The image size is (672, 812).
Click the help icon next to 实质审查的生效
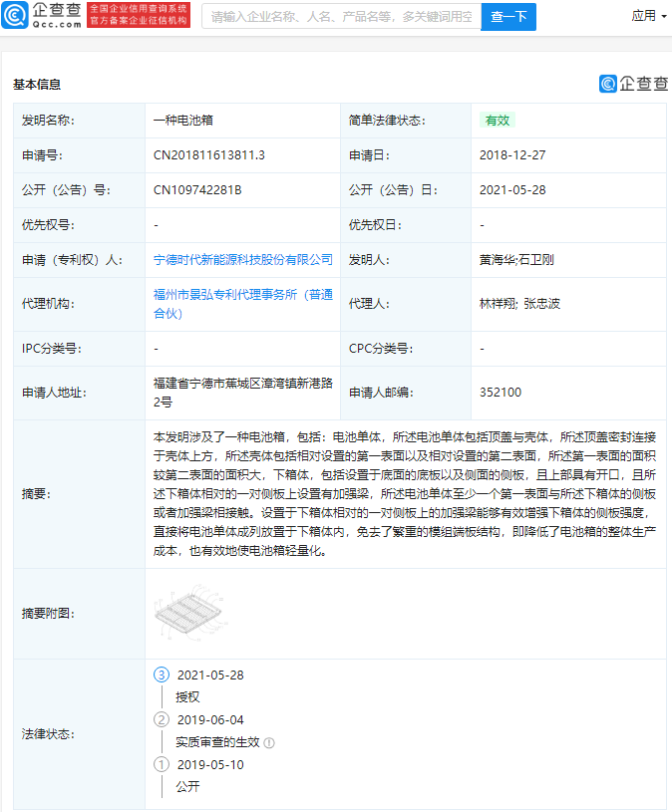point(269,742)
